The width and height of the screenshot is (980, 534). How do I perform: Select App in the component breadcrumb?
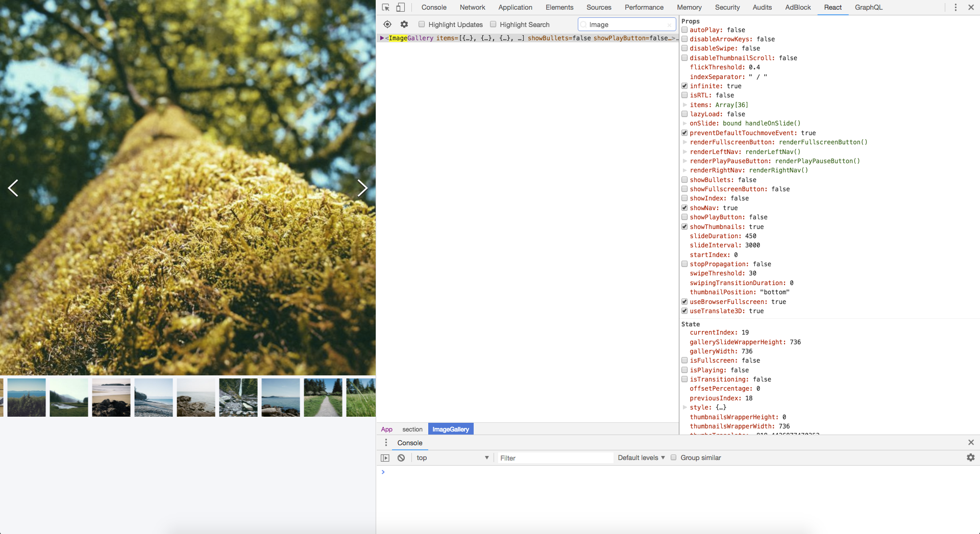pyautogui.click(x=386, y=429)
